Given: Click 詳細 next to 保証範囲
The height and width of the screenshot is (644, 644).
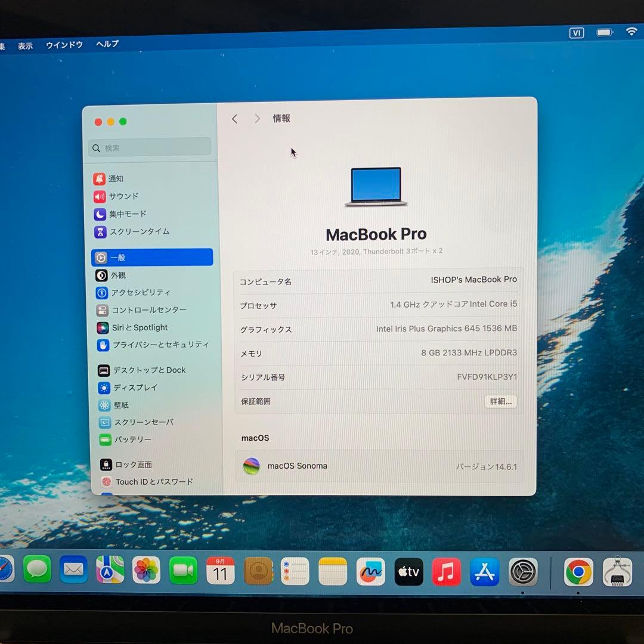Looking at the screenshot, I should [x=500, y=401].
